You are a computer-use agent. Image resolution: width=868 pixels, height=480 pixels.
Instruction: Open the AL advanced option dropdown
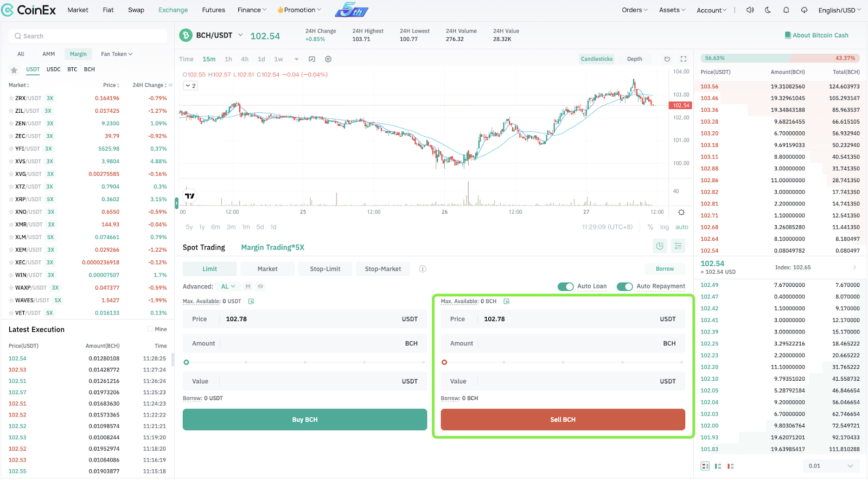tap(228, 286)
